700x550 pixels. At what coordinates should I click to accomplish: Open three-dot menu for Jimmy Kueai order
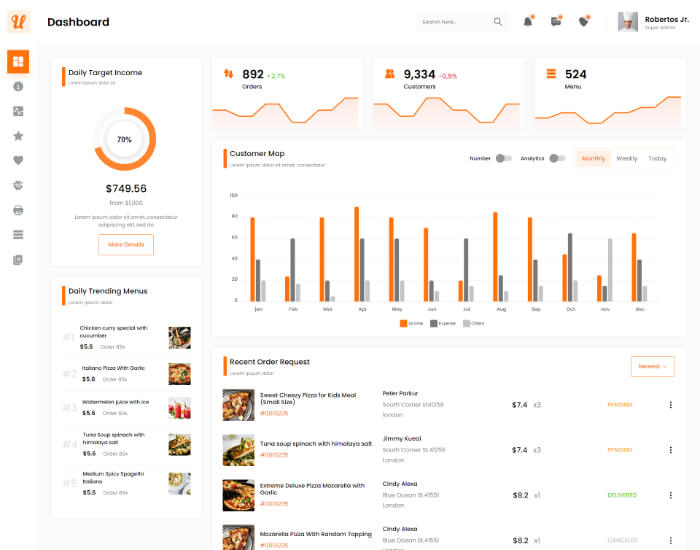(x=670, y=450)
